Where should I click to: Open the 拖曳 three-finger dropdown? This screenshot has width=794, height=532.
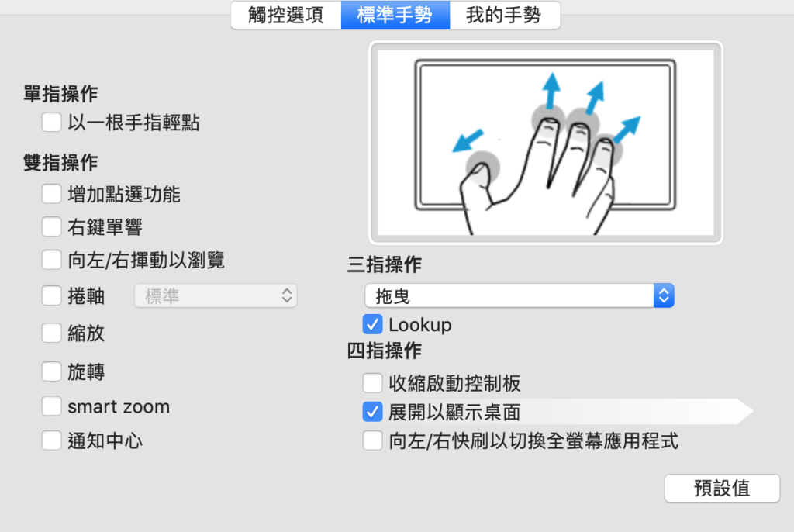point(520,295)
